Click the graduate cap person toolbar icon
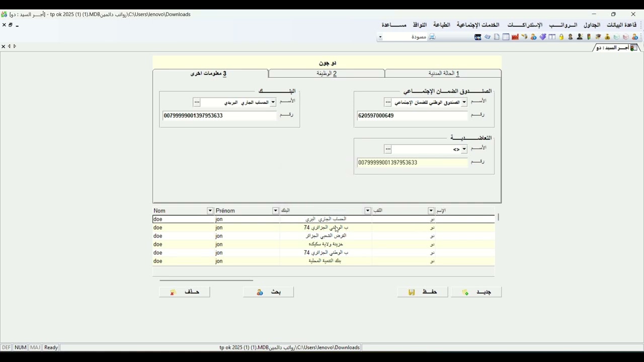 click(x=598, y=37)
